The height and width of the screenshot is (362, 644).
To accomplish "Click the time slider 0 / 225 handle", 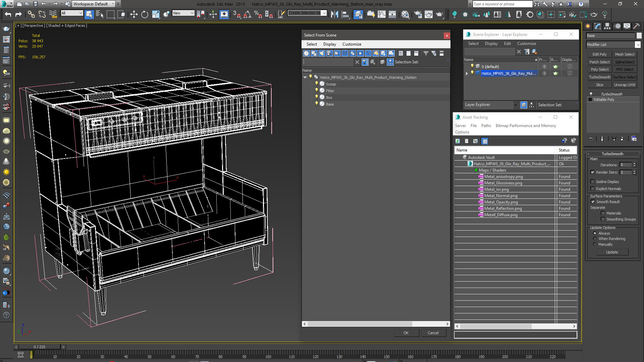I will 39,347.
